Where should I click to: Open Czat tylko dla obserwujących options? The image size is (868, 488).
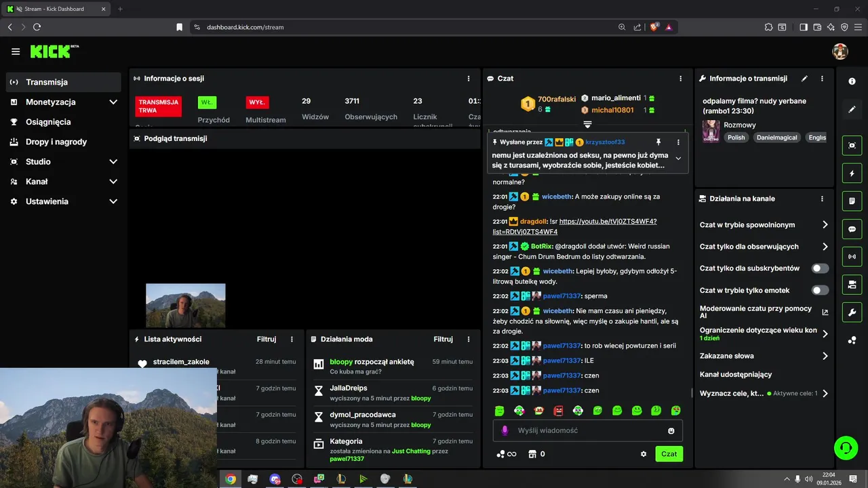coord(764,247)
